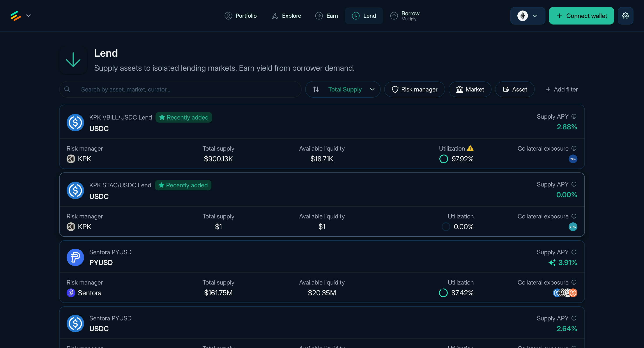Click the $18.71K available liquidity value
Screen dimensions: 644x348
(322, 159)
